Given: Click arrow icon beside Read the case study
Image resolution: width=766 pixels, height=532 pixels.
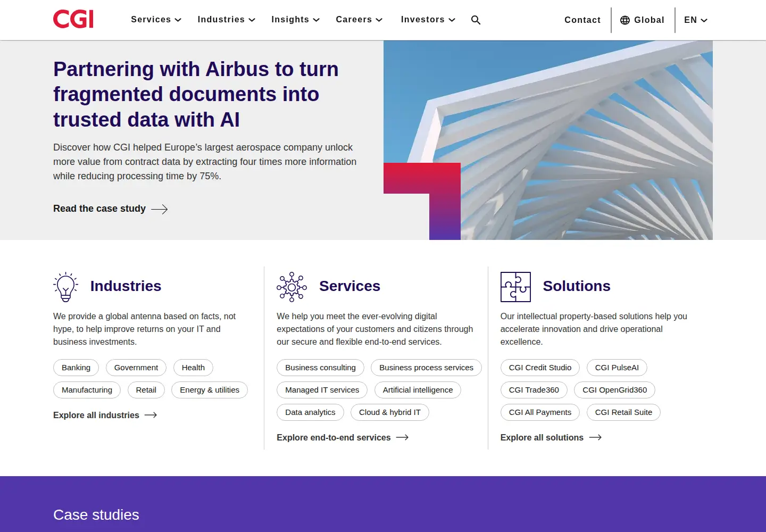Looking at the screenshot, I should (x=159, y=209).
